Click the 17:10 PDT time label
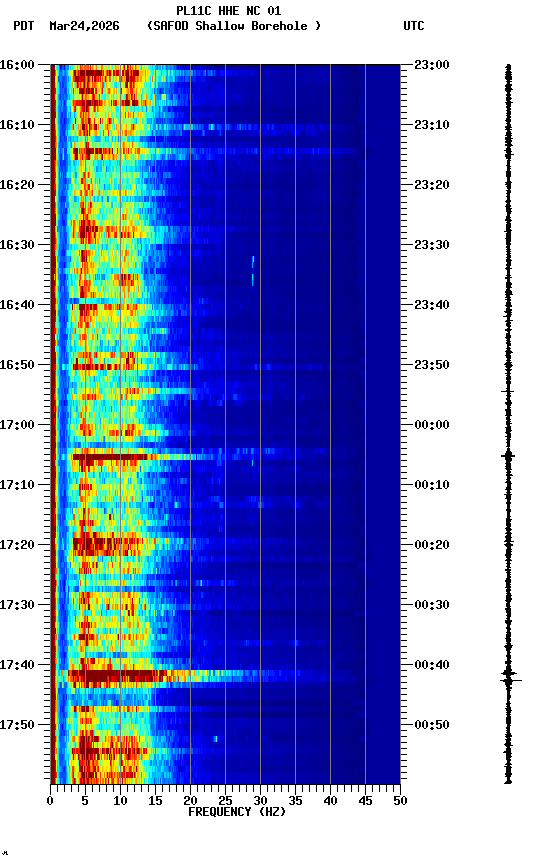 (17, 485)
